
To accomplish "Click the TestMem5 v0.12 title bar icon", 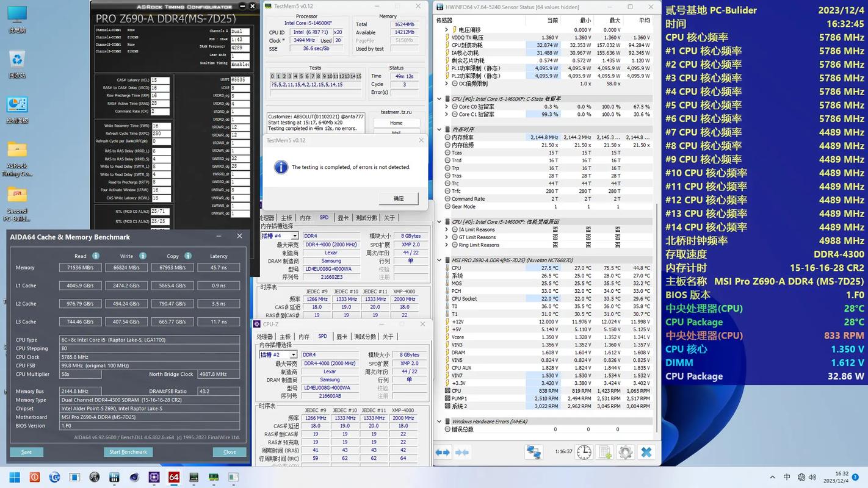I will click(269, 5).
